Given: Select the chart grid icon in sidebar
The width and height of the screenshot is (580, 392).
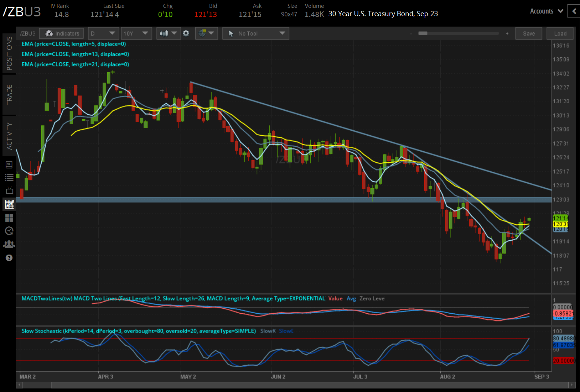Looking at the screenshot, I should click(x=9, y=204).
